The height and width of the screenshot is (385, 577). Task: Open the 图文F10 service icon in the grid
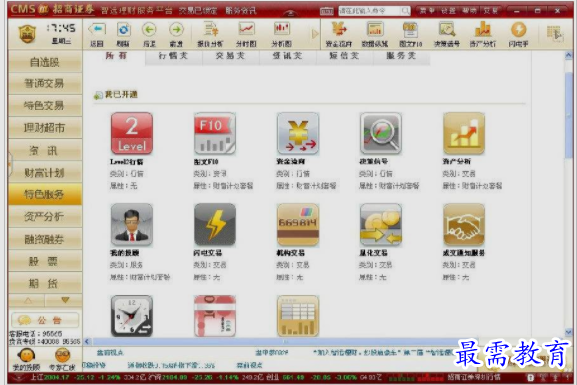click(215, 134)
